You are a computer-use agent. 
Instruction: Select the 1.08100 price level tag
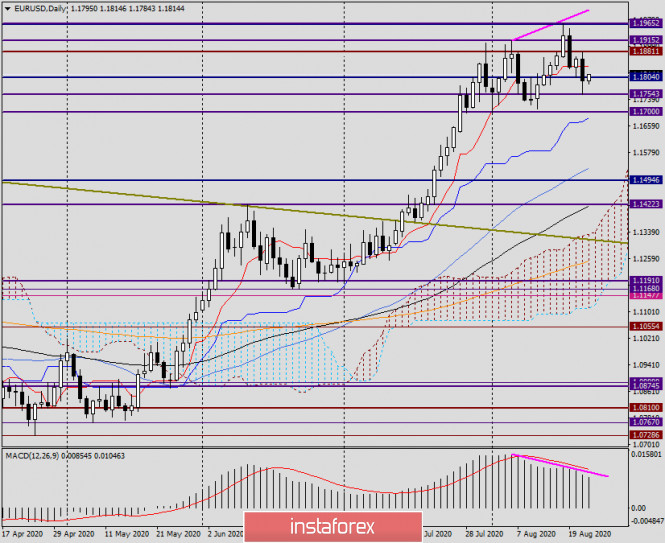pyautogui.click(x=645, y=408)
